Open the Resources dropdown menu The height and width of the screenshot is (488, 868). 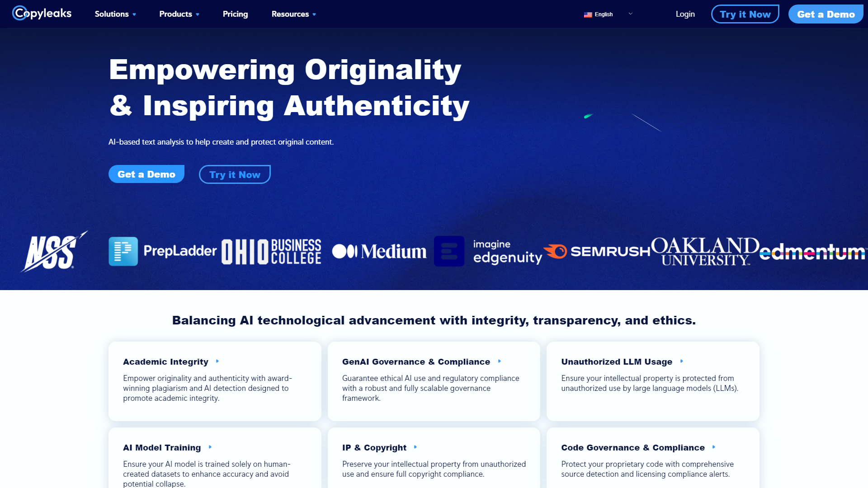[293, 14]
